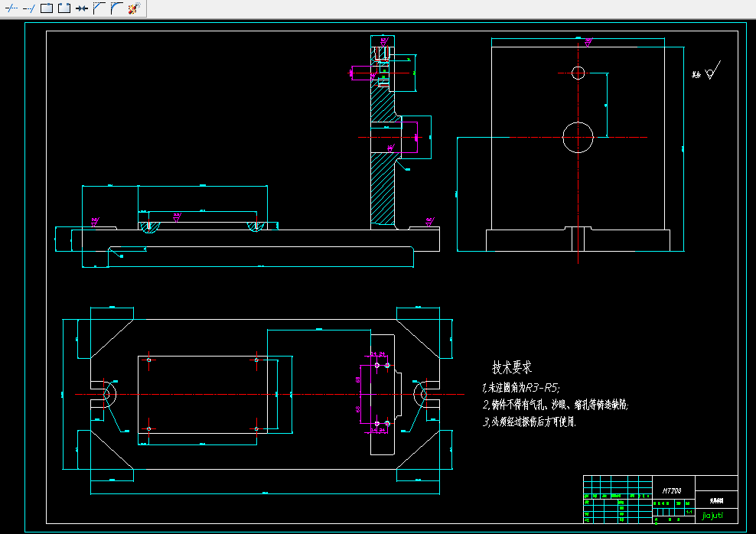
Task: Select note line 1 about R3-R5 fillets
Action: tap(521, 387)
